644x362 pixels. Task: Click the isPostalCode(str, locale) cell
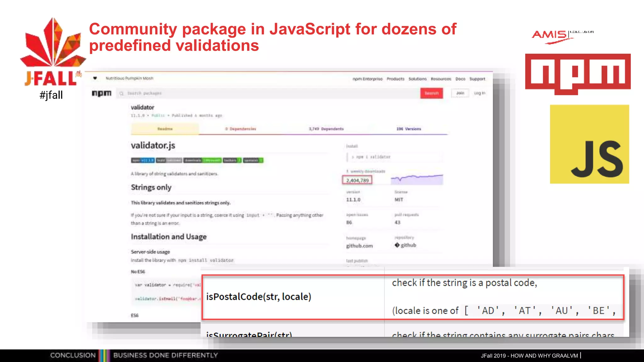[293, 297]
